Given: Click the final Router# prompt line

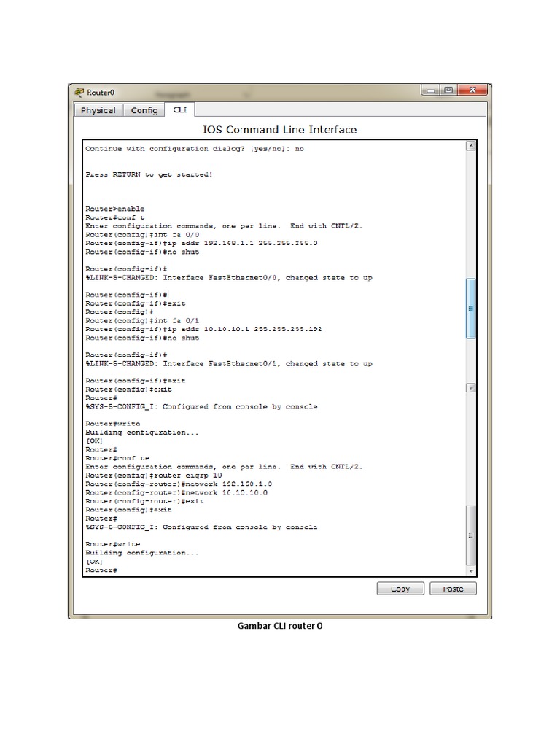Looking at the screenshot, I should point(101,570).
